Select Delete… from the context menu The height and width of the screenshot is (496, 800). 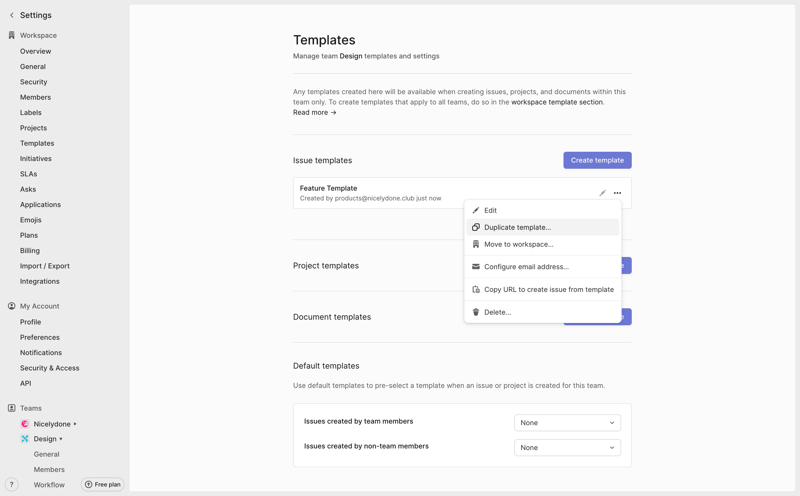pos(543,312)
